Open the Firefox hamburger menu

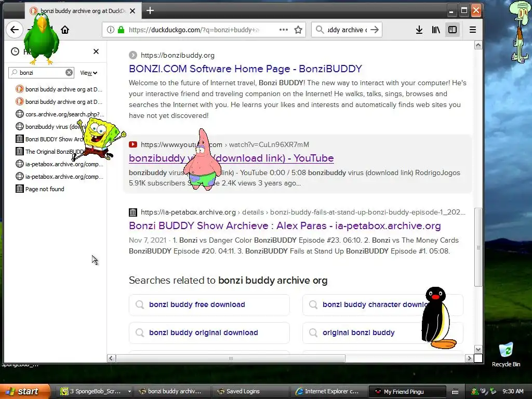click(473, 30)
